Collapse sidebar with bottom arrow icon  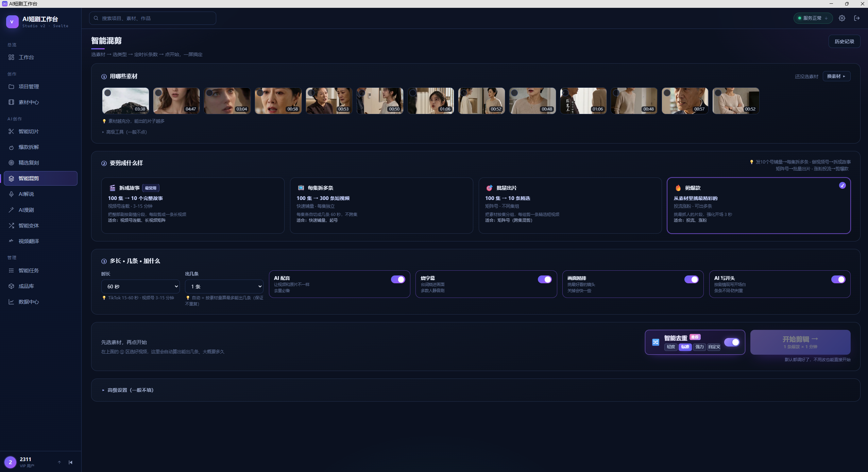point(70,462)
